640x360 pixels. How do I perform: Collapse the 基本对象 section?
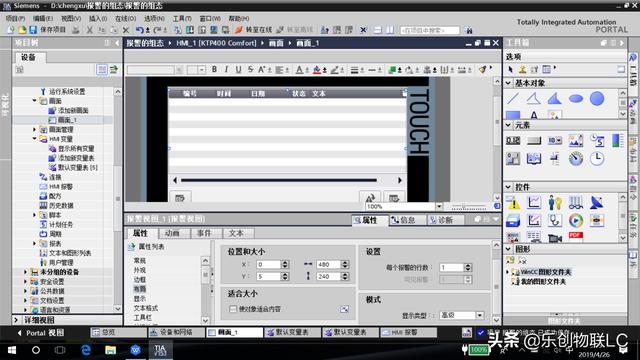tap(508, 83)
